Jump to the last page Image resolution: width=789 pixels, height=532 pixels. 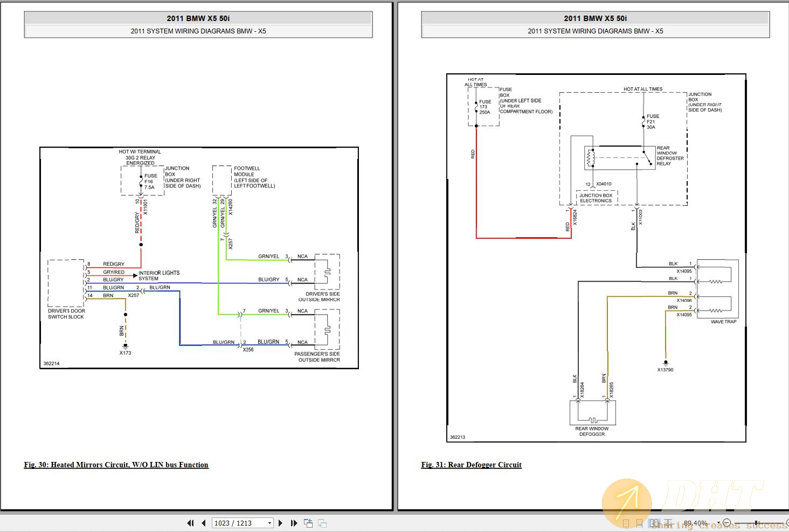coord(294,523)
